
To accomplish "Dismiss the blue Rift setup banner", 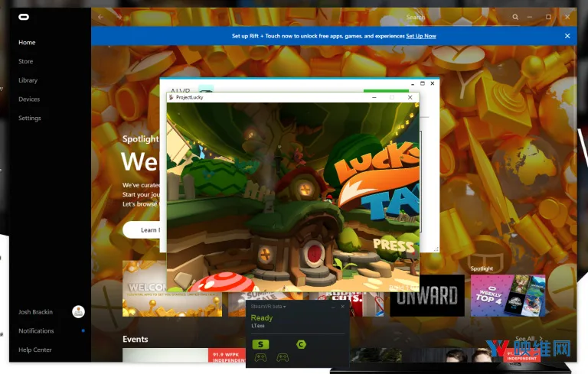I will click(x=567, y=36).
